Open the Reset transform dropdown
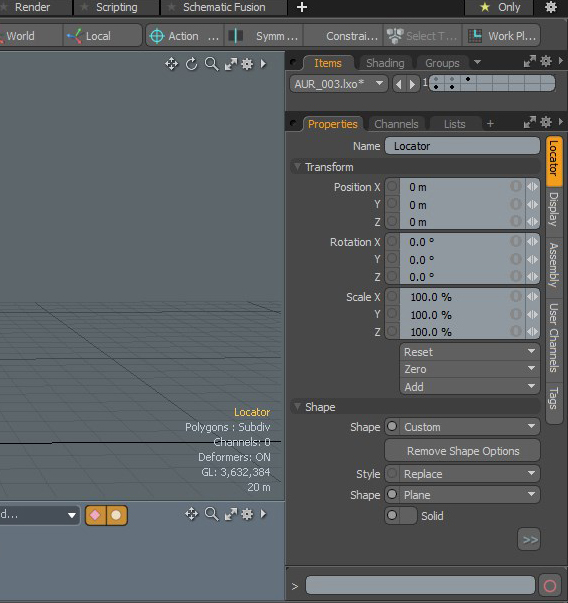 point(469,352)
